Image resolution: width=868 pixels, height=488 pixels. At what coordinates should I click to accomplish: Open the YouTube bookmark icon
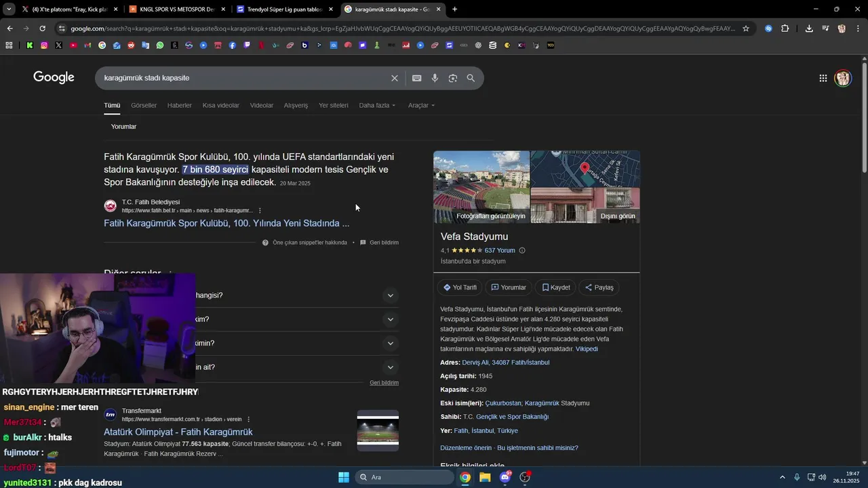73,45
